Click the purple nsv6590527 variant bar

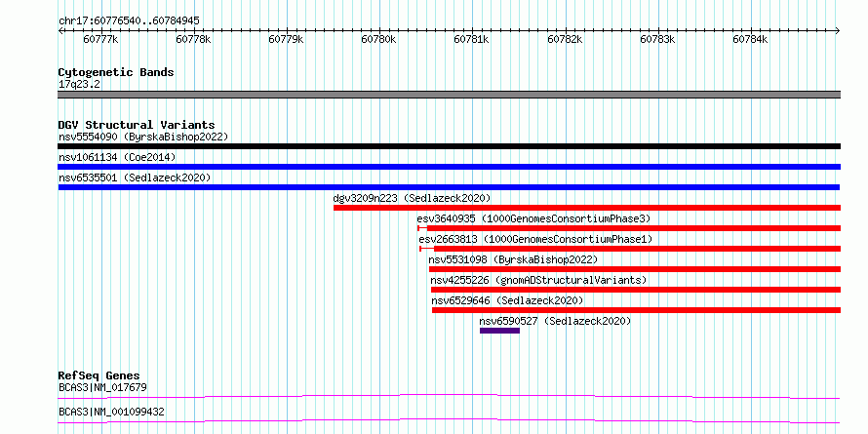500,331
